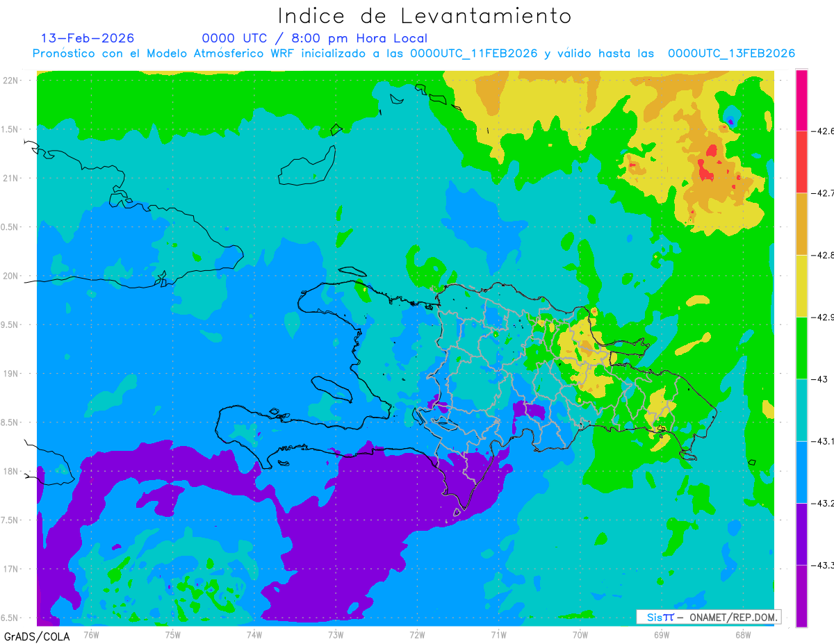Image resolution: width=834 pixels, height=644 pixels.
Task: Click the '0.5N' latitude axis label
Action: tap(10, 227)
